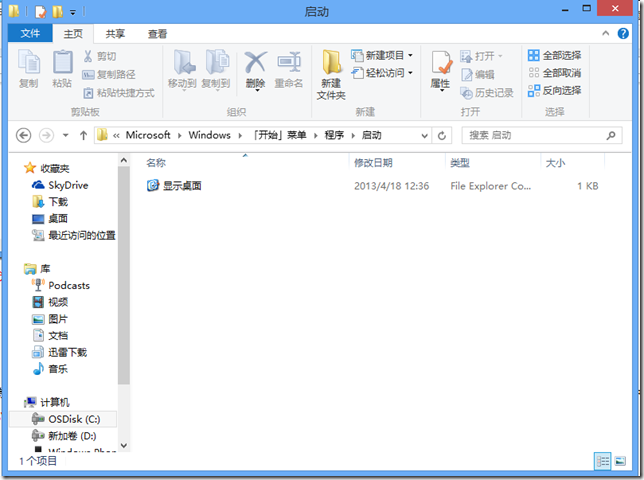Select Computer (计算机) in the navigation pane
The height and width of the screenshot is (480, 644).
pyautogui.click(x=47, y=402)
